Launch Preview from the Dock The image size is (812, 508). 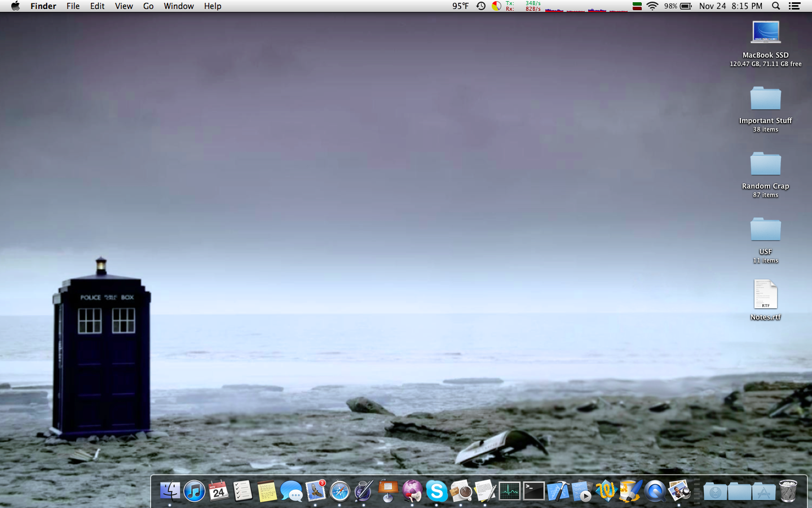pyautogui.click(x=679, y=491)
